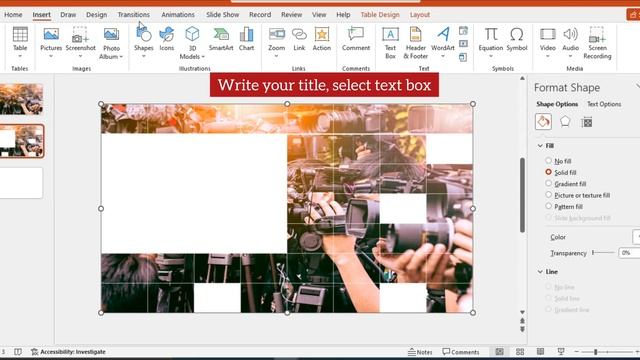Image resolution: width=640 pixels, height=360 pixels.
Task: Open the Table dropdown arrow
Action: click(x=20, y=56)
